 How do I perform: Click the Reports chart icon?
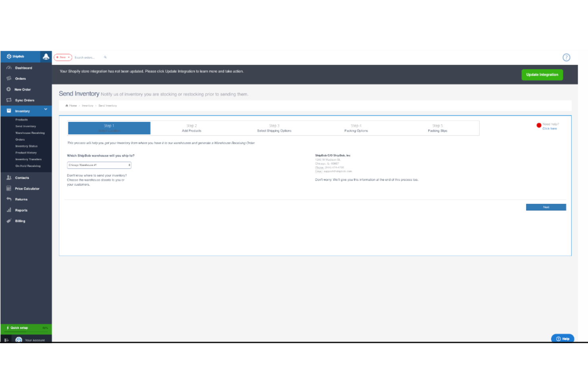click(9, 210)
